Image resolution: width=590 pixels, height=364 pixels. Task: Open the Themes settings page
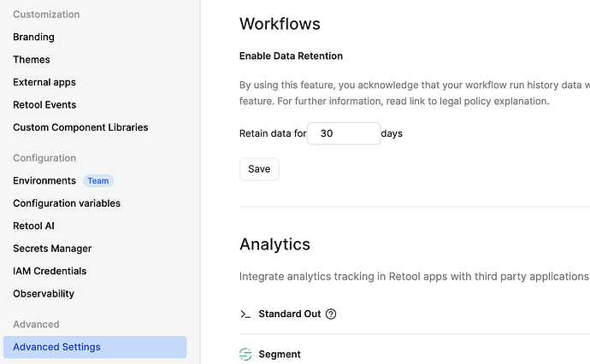(32, 60)
